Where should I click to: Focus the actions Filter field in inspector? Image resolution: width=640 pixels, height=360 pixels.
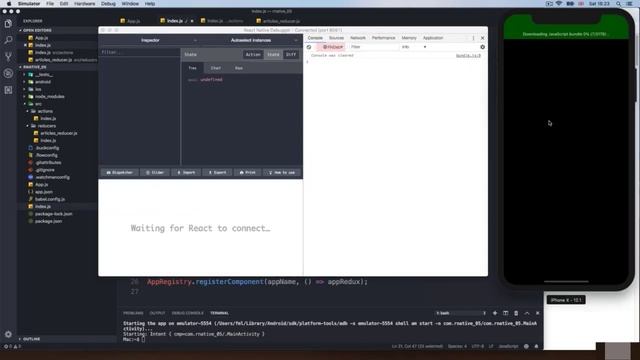point(140,52)
